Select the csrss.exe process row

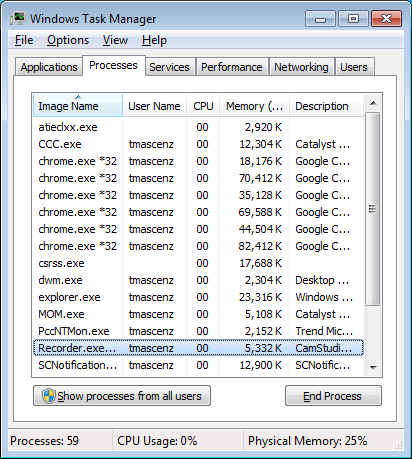pos(198,263)
